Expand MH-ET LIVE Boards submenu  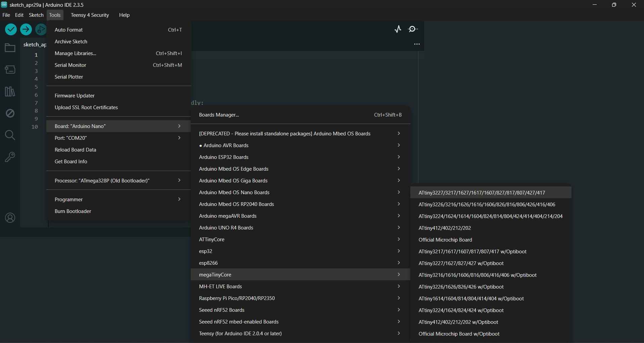pyautogui.click(x=301, y=287)
